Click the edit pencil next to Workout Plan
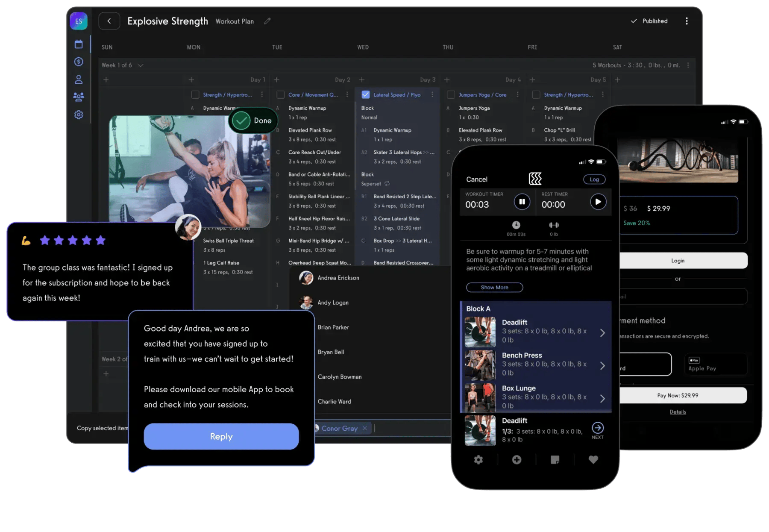 (x=267, y=21)
